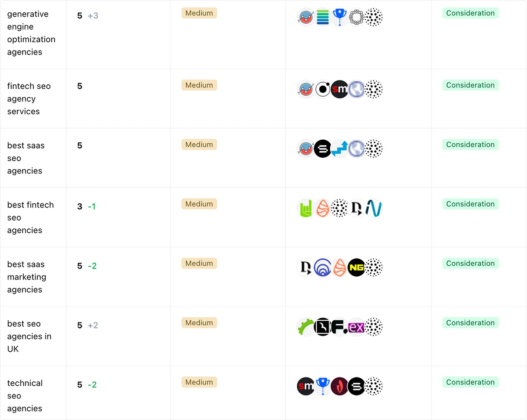This screenshot has width=527, height=420.
Task: Click blue concentric arcs icon in saas marketing row
Action: coord(323,268)
